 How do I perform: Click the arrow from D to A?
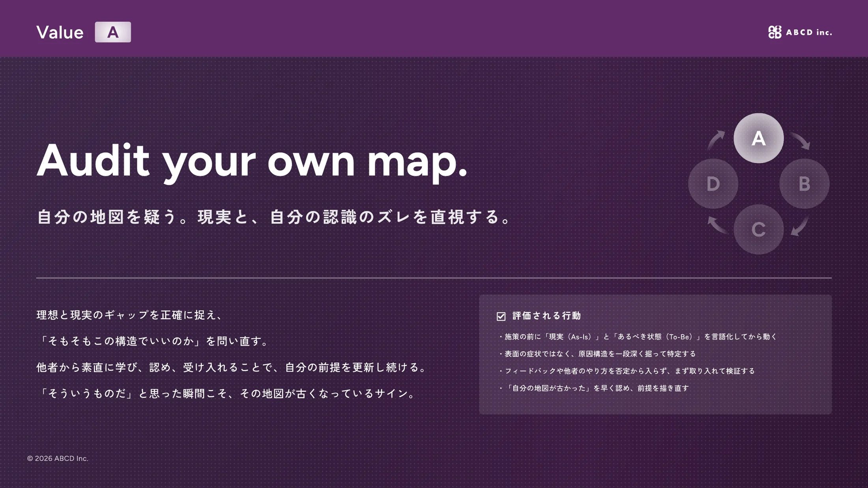click(x=716, y=140)
